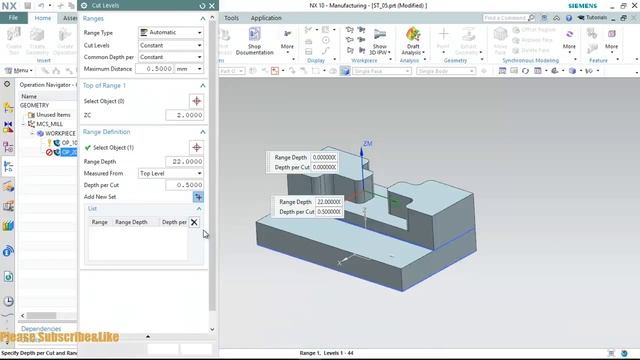640x360 pixels.
Task: Open the Cut Levels dropdown
Action: pyautogui.click(x=171, y=45)
